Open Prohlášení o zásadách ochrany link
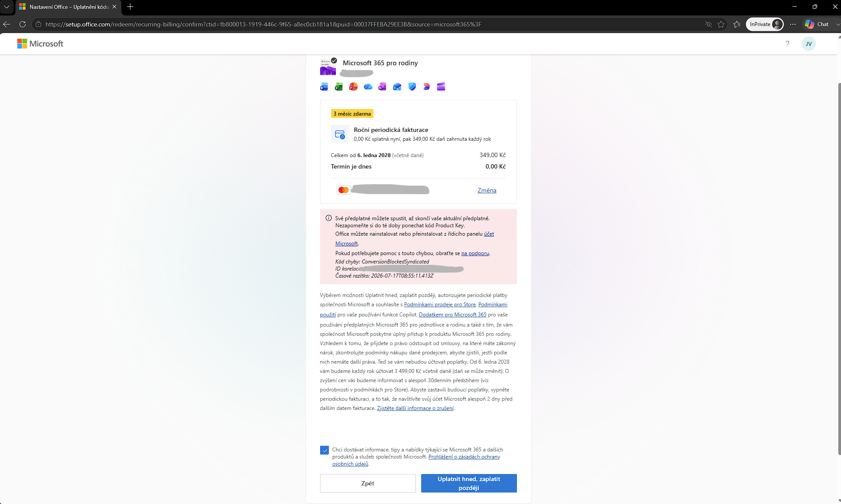Screen dimensions: 841x504 click(464, 457)
